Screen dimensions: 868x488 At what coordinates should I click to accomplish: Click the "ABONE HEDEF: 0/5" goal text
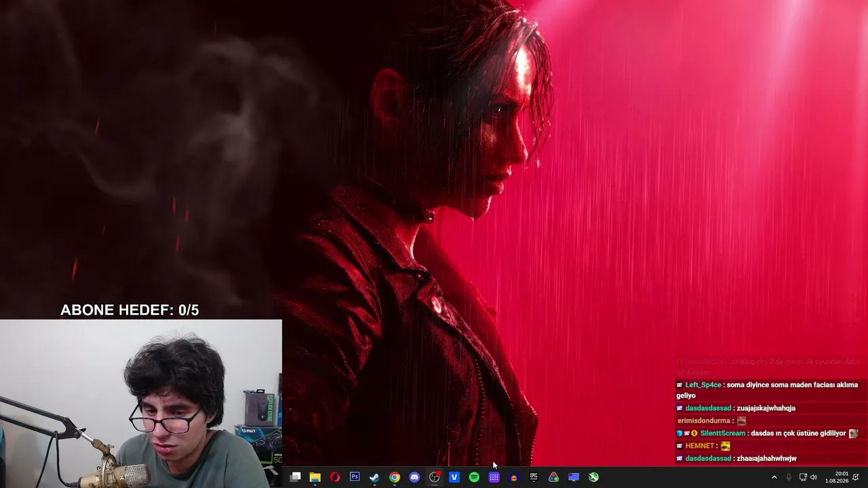[130, 310]
